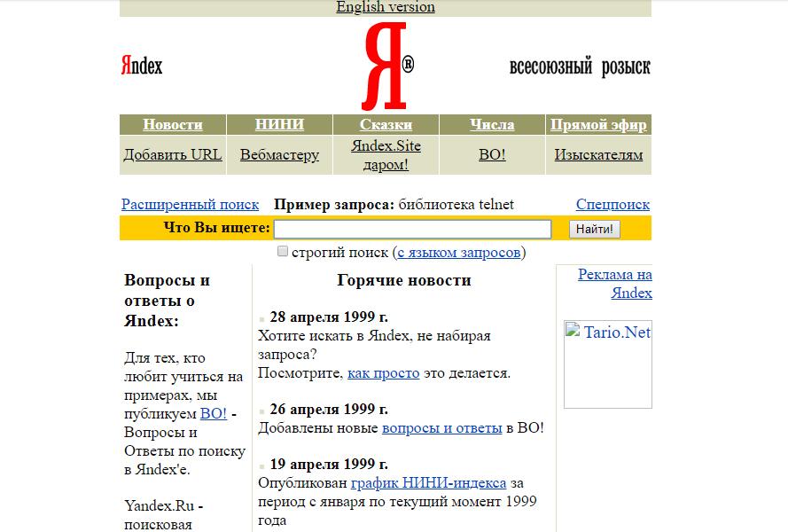Screen dimensions: 788x532
Task: Open the Новости menu item
Action: pyautogui.click(x=173, y=125)
